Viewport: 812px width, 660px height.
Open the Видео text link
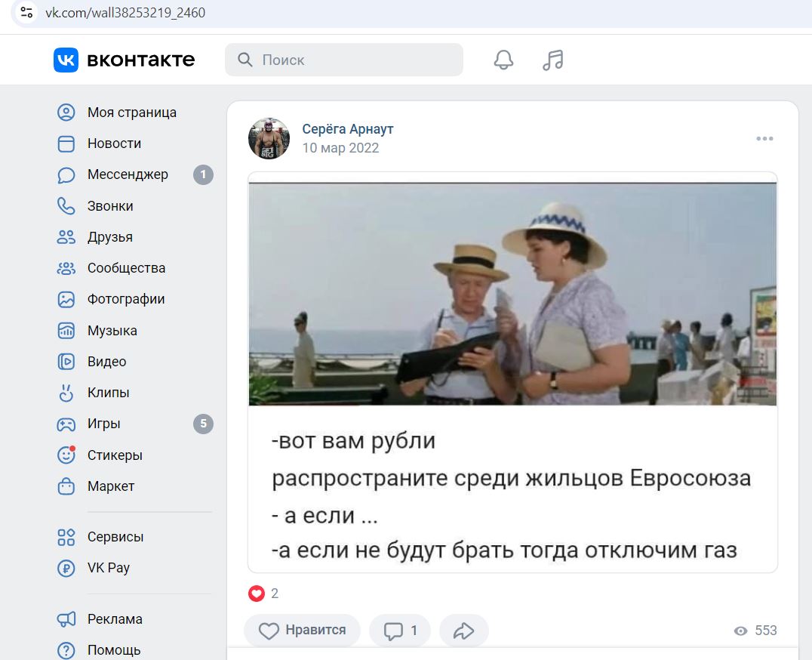106,362
